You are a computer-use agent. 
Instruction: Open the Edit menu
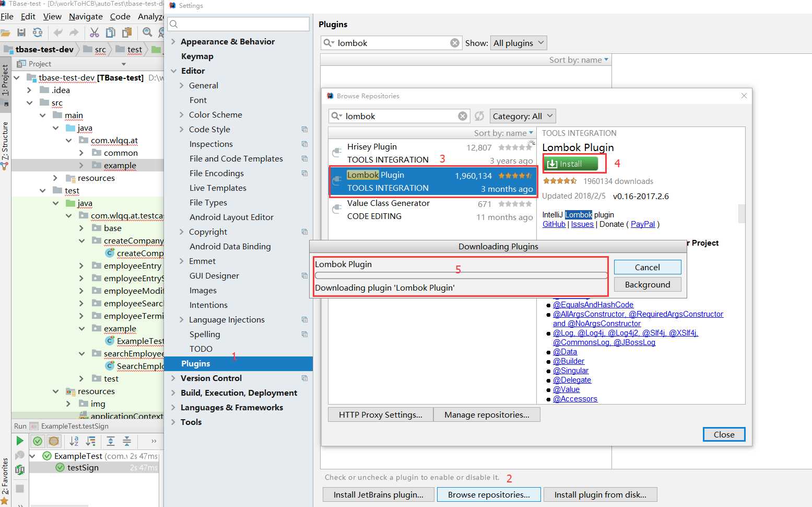pyautogui.click(x=28, y=17)
